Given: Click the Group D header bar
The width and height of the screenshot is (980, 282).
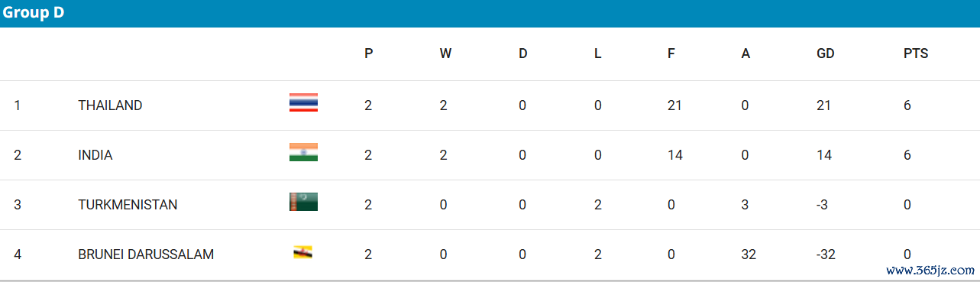Looking at the screenshot, I should coord(490,14).
